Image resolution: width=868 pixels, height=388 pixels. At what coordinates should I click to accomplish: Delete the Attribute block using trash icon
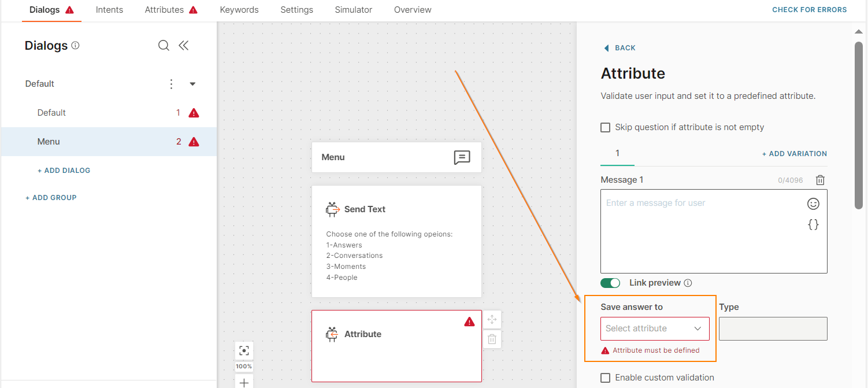coord(492,339)
